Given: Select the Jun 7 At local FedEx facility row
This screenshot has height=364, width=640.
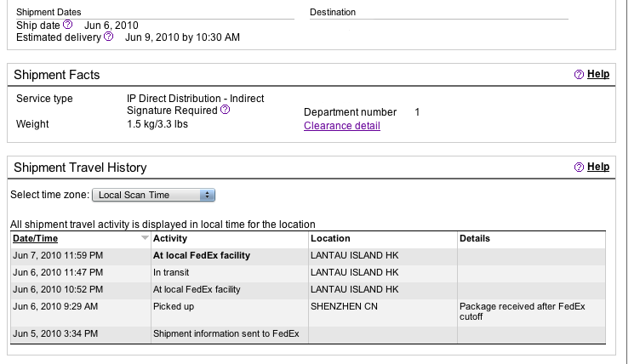Looking at the screenshot, I should (x=308, y=256).
